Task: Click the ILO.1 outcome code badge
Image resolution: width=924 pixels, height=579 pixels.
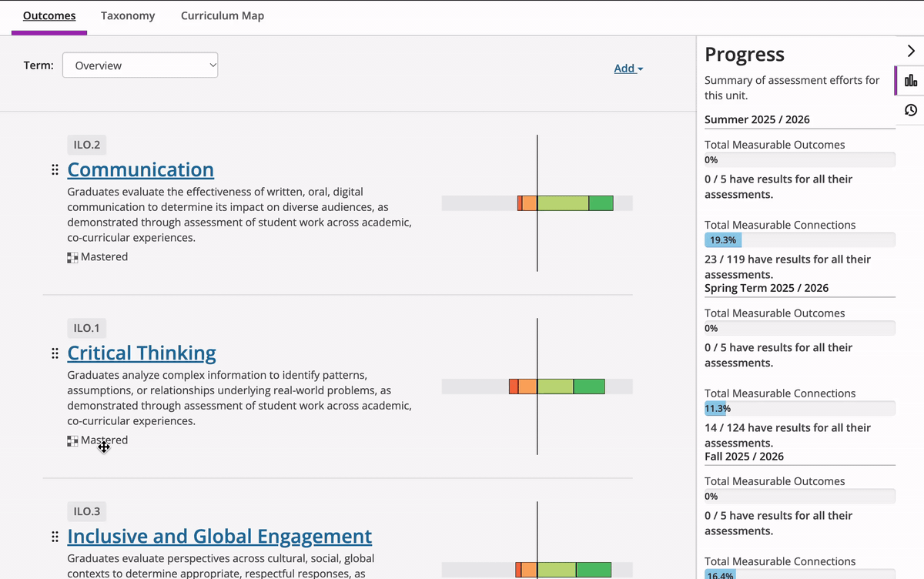Action: pyautogui.click(x=86, y=328)
